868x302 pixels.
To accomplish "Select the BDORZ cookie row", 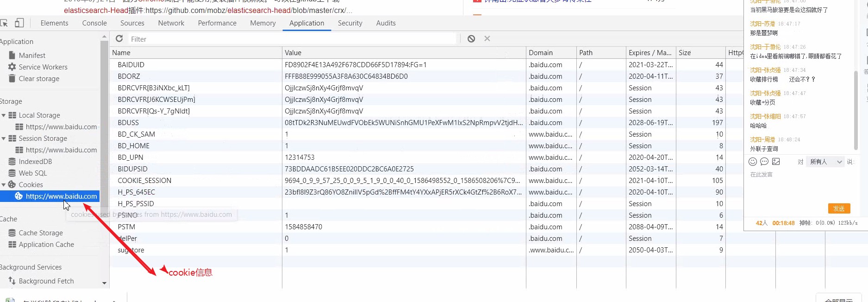I will [x=426, y=76].
